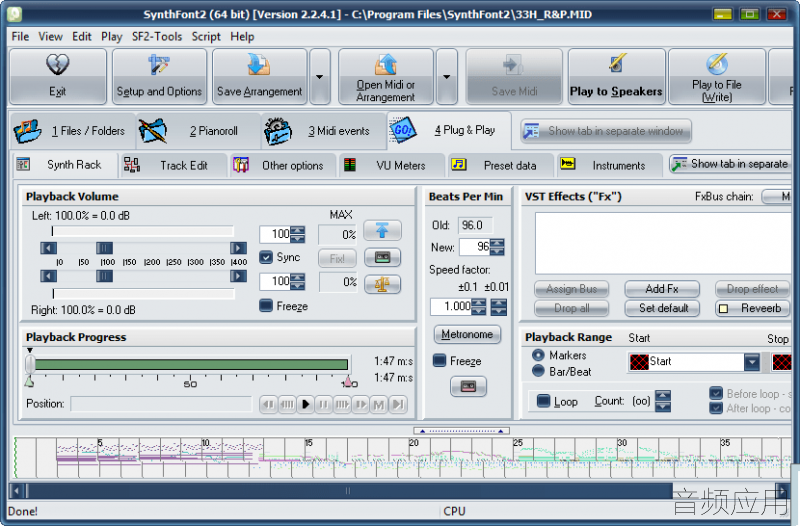Switch to 1 Files / Folders tab
The width and height of the screenshot is (800, 526).
72,131
